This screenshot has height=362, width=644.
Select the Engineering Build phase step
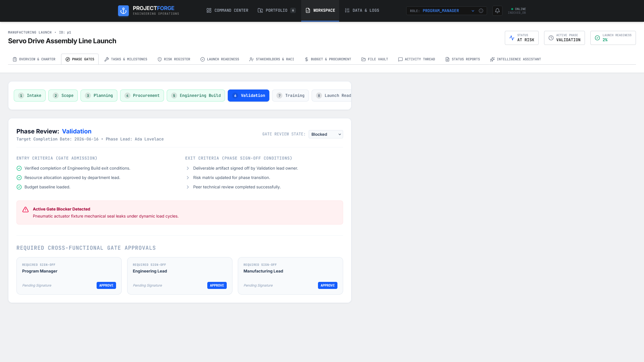click(196, 96)
